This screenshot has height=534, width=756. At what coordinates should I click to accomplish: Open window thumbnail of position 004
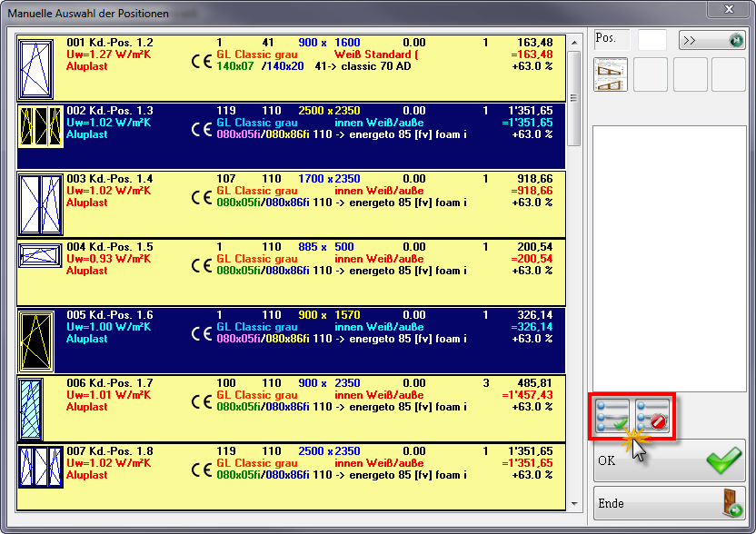pyautogui.click(x=41, y=255)
